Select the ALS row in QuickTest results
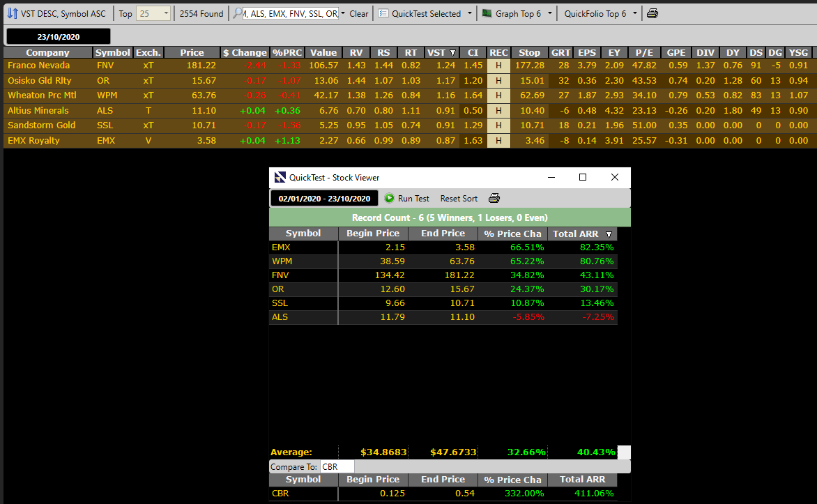Viewport: 817px width, 504px height. tap(443, 317)
